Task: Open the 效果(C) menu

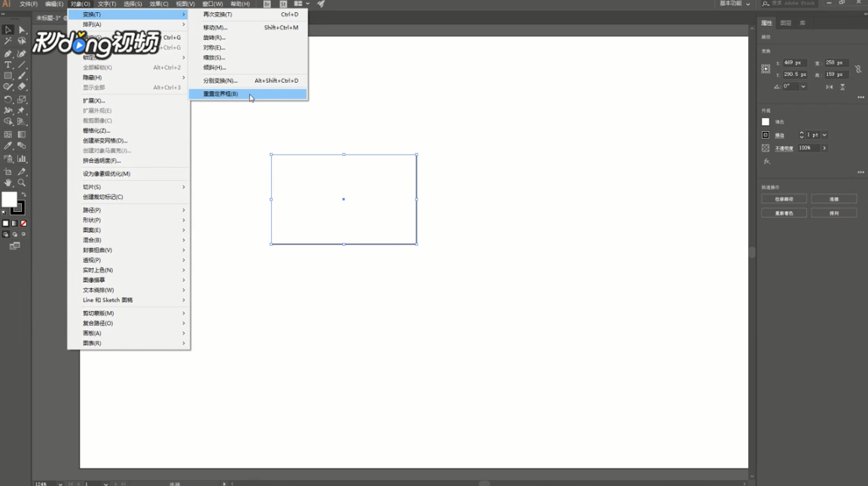Action: click(159, 4)
